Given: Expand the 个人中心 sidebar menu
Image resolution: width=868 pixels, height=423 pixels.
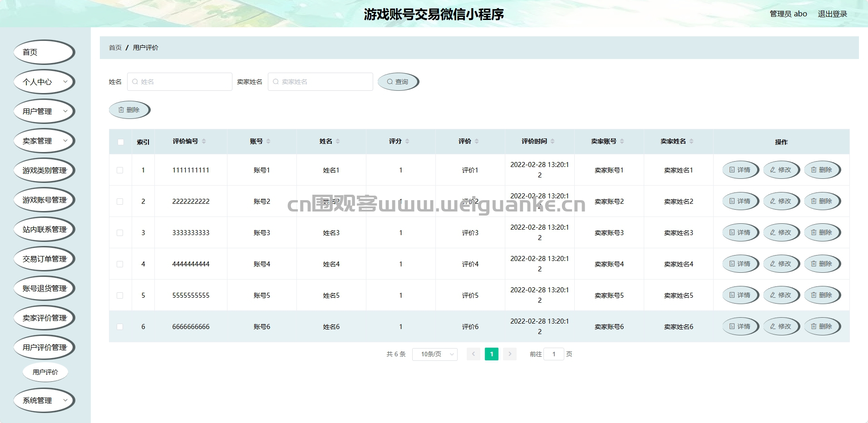Looking at the screenshot, I should pos(44,82).
